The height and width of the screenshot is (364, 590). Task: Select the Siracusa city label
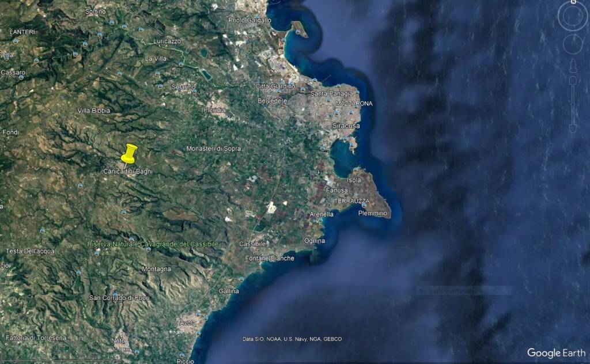pos(346,126)
